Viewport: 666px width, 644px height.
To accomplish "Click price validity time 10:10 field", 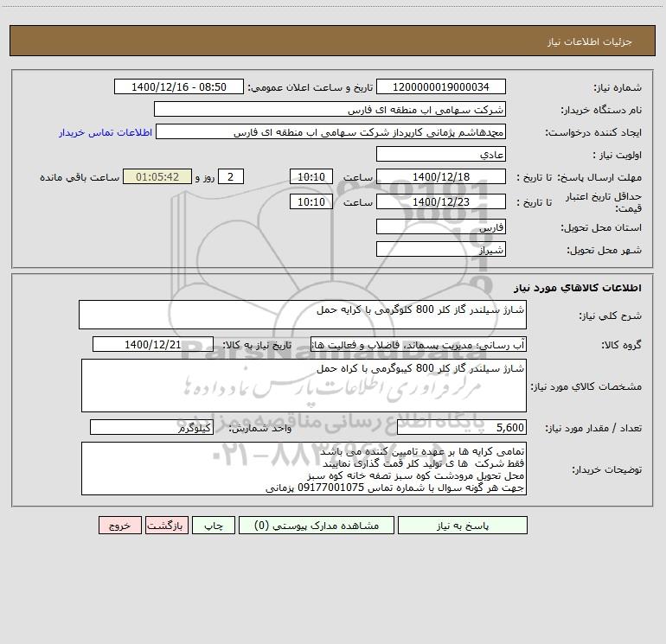I will click(311, 201).
